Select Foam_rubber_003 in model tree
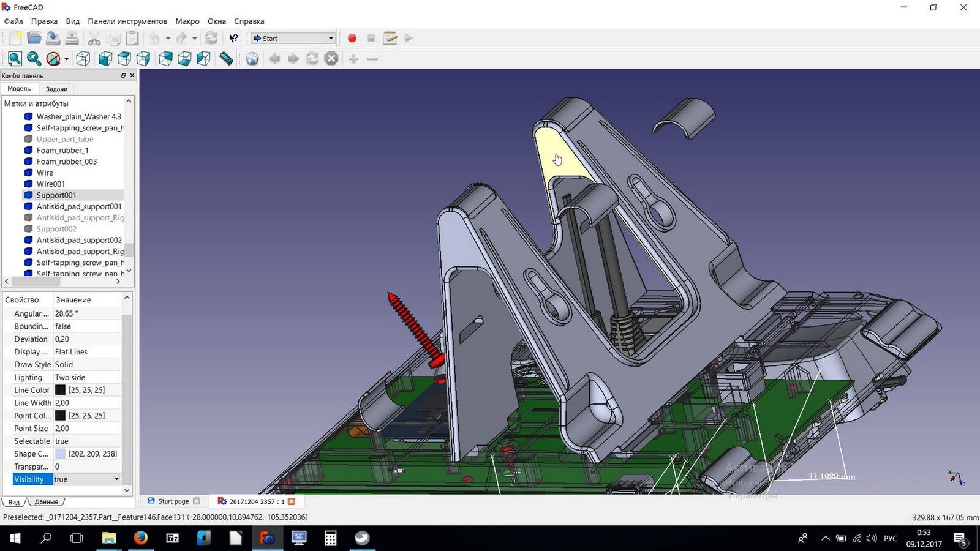The image size is (980, 551). point(66,162)
